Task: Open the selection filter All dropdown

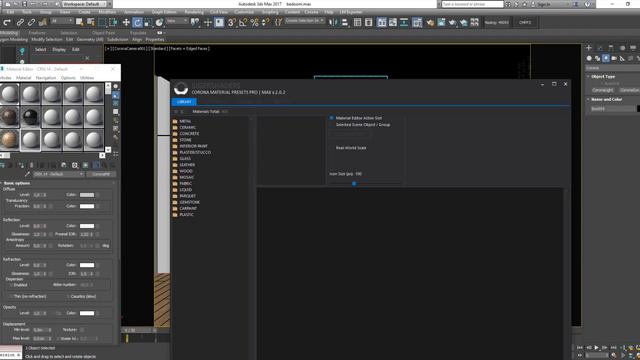Action: click(x=62, y=21)
